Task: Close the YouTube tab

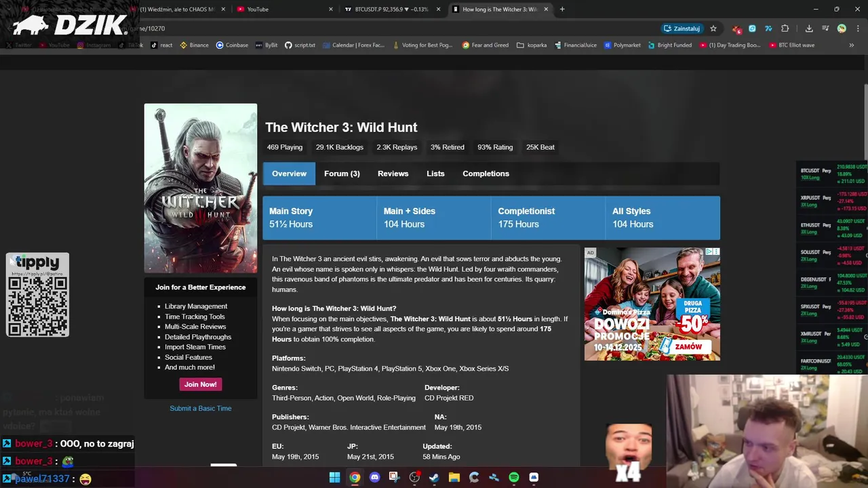Action: tap(331, 9)
